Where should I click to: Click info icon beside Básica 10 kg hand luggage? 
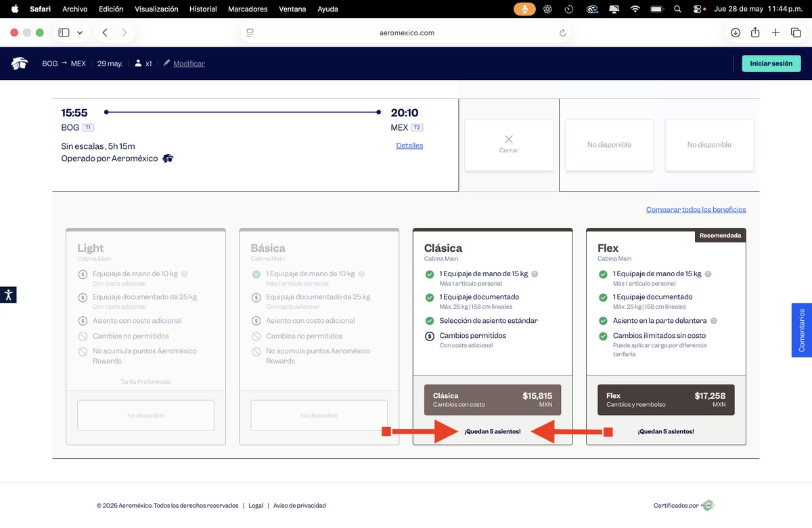tap(361, 274)
